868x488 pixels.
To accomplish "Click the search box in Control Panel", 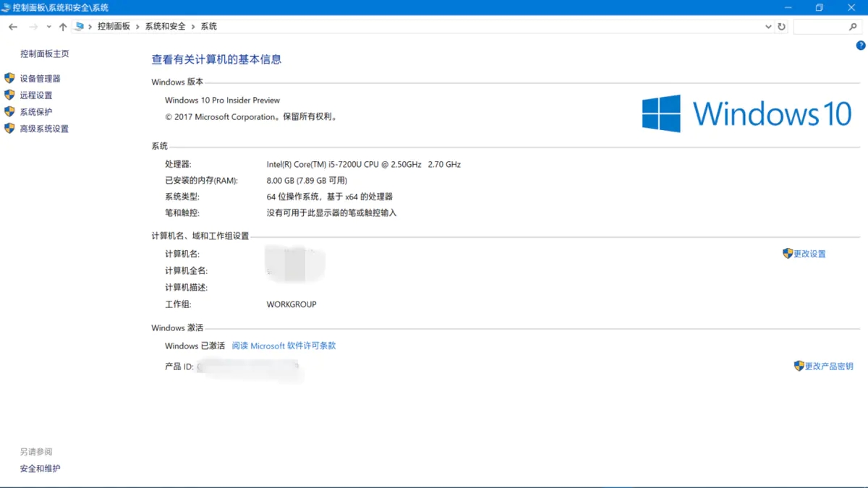I will [821, 27].
